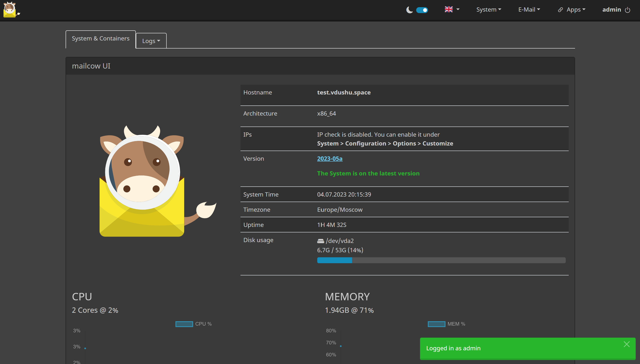Click the CPU section heading
Image resolution: width=640 pixels, height=364 pixels.
(82, 297)
